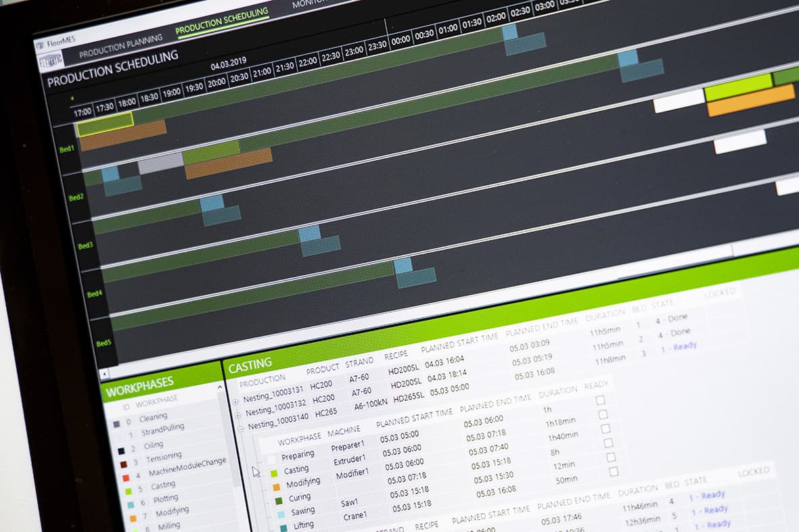Click the 11h8min duration cell
Image resolution: width=799 pixels, height=532 pixels.
[610, 361]
